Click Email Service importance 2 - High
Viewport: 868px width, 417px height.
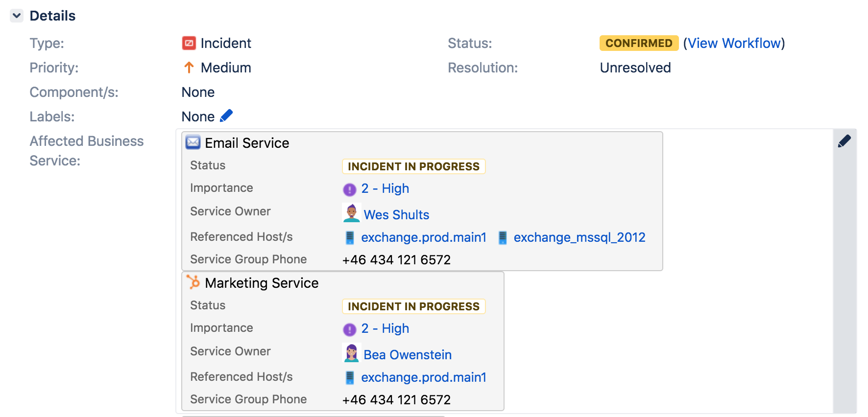(385, 188)
